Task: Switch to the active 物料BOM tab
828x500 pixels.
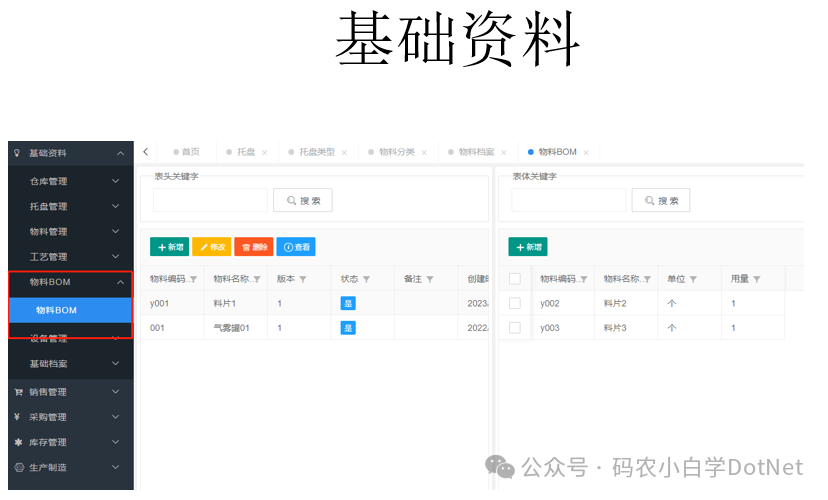Action: (557, 153)
